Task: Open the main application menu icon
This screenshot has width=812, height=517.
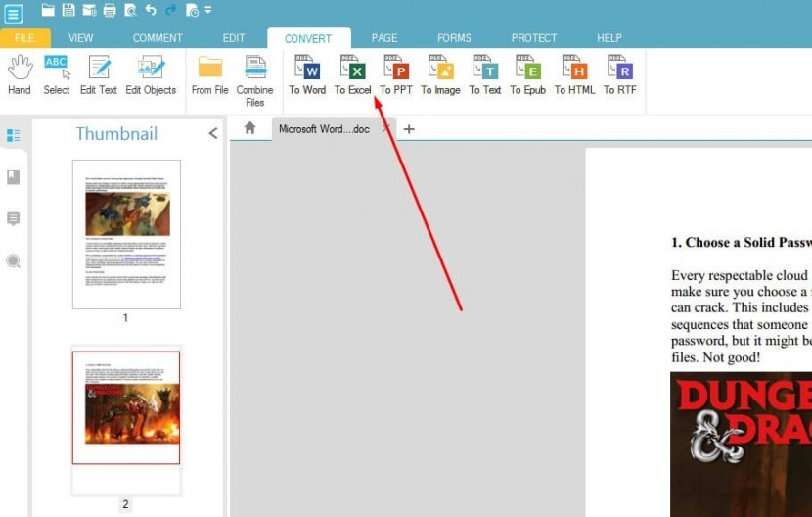Action: [x=13, y=14]
